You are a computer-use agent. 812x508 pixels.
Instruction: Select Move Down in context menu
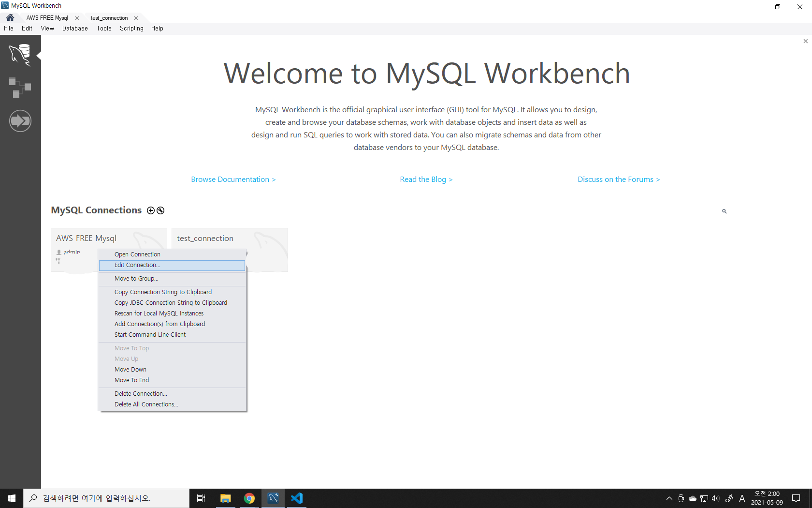tap(172, 370)
